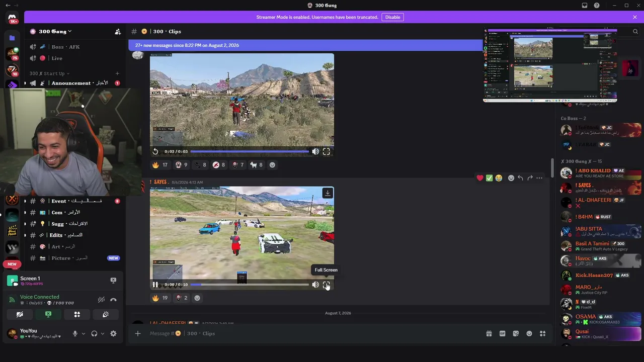644x362 pixels.
Task: Open GIF picker in message bar
Action: [502, 333]
